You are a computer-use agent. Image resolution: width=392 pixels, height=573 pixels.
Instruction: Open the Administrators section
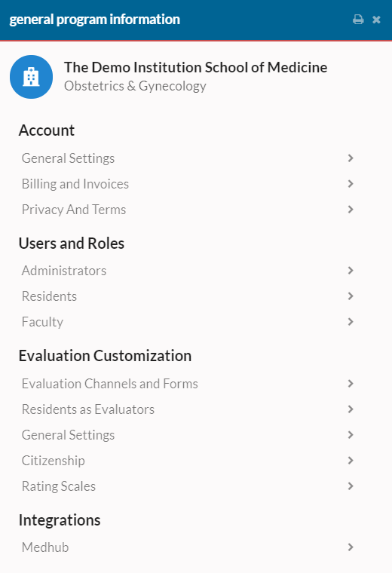click(188, 271)
